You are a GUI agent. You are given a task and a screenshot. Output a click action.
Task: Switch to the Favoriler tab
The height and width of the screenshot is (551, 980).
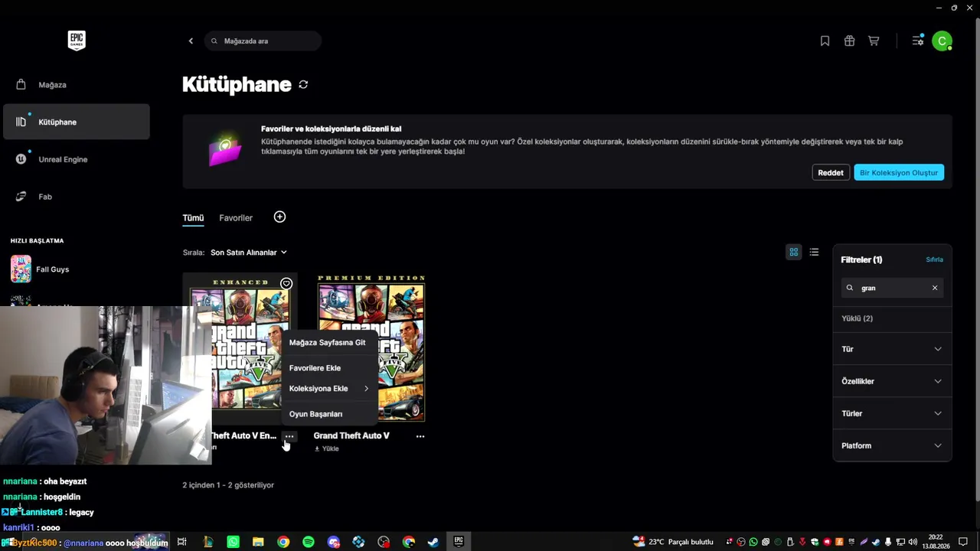click(236, 218)
